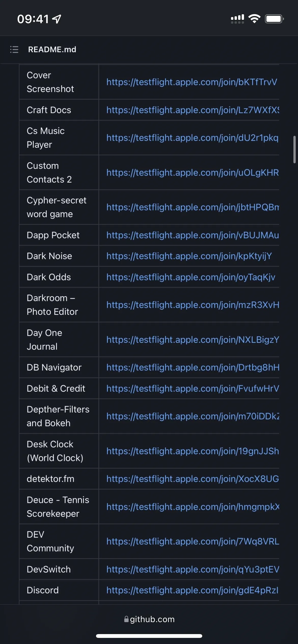Select the 'Cs Music Player' name cell
This screenshot has width=298, height=644.
59,138
